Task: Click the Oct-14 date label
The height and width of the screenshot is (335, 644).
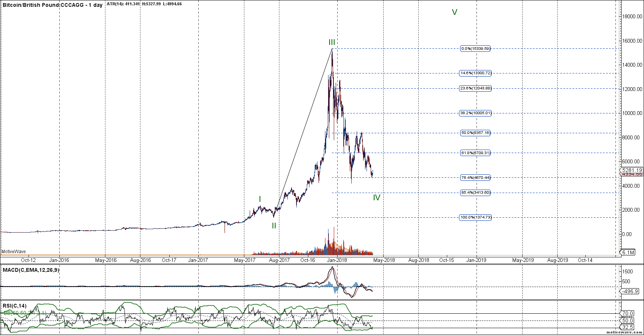Action: point(585,260)
